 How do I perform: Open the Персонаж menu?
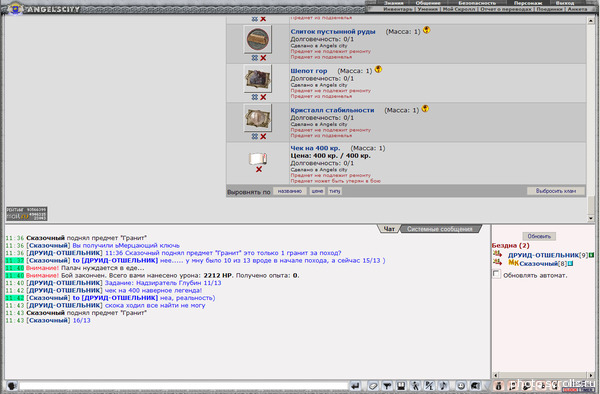pyautogui.click(x=528, y=3)
